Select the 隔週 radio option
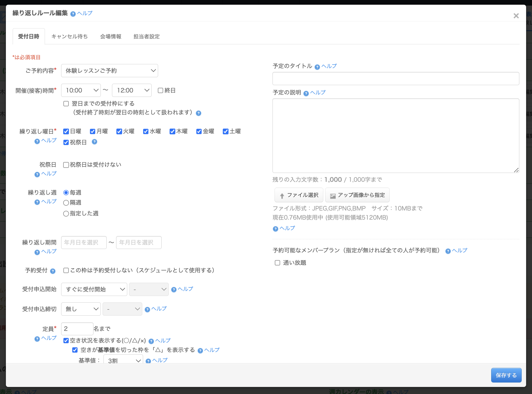Image resolution: width=532 pixels, height=394 pixels. pyautogui.click(x=66, y=203)
